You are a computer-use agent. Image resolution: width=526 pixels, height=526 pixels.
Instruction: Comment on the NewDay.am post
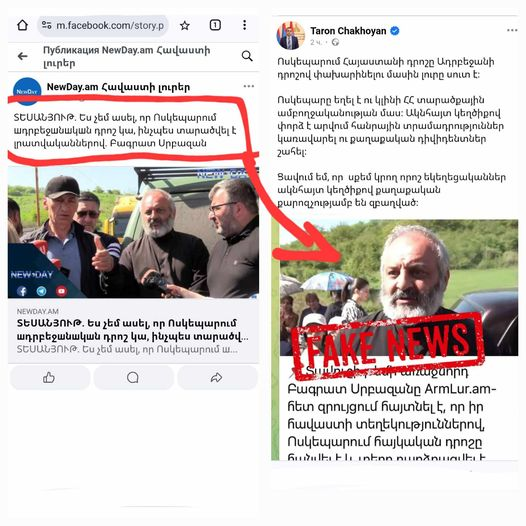point(134,378)
